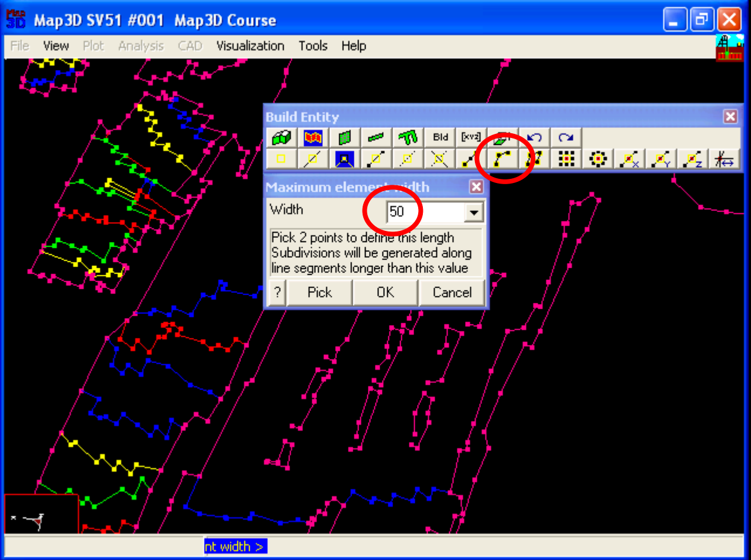Viewport: 751px width, 560px height.
Task: Click the 'nt width >' status prompt
Action: [x=235, y=547]
